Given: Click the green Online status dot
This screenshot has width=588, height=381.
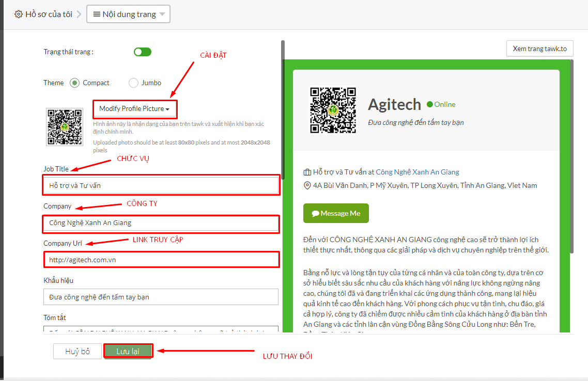Looking at the screenshot, I should 430,104.
